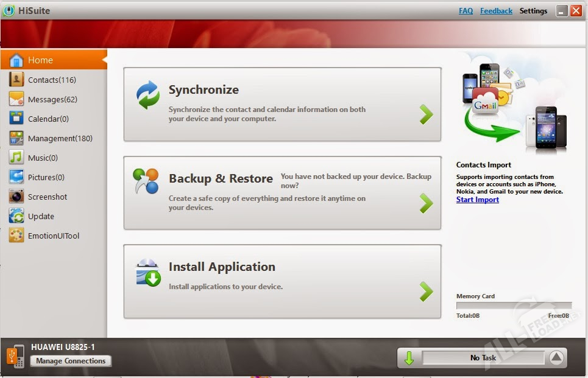Click the Screenshot camera icon
This screenshot has width=588, height=378.
tap(16, 197)
